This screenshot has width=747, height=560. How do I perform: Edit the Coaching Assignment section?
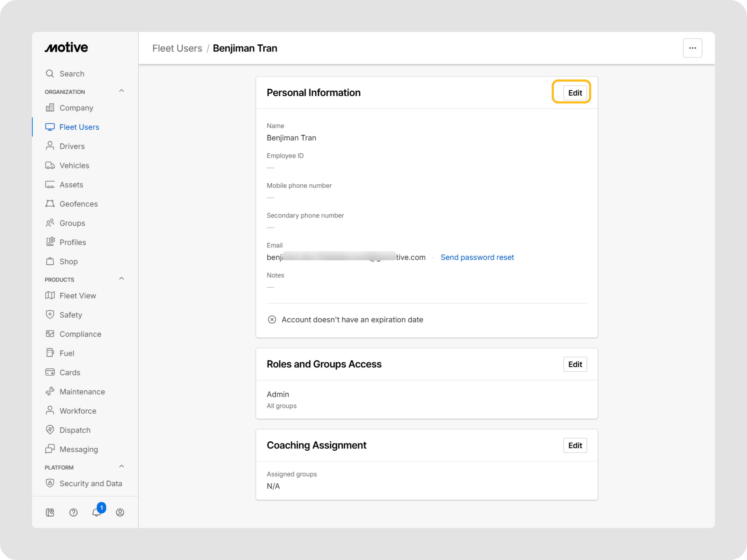click(x=575, y=445)
